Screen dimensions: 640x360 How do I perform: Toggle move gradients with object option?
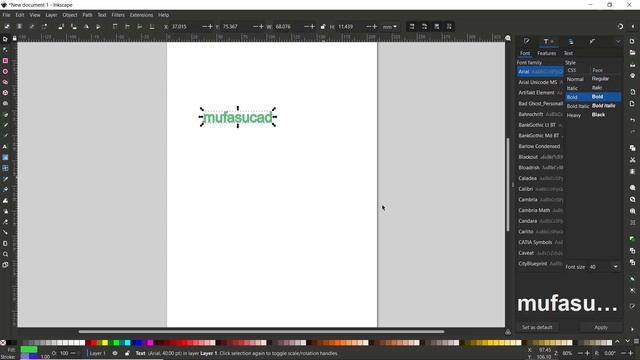pyautogui.click(x=437, y=27)
